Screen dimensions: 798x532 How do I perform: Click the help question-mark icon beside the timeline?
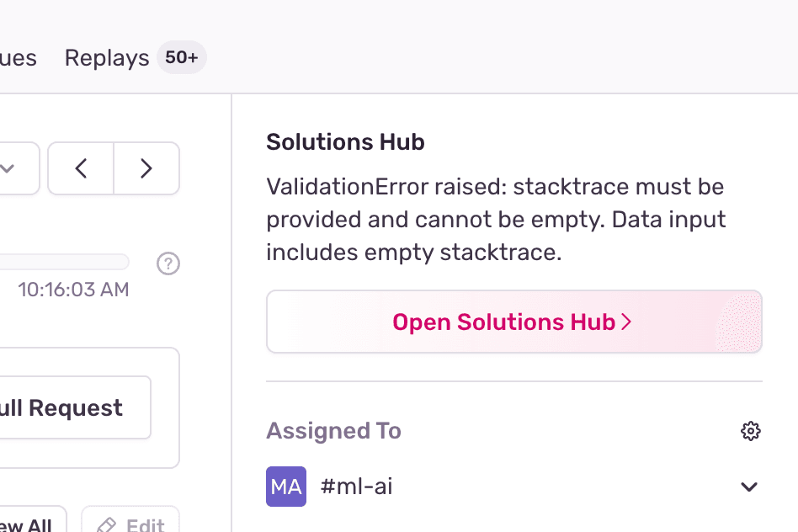point(168,263)
